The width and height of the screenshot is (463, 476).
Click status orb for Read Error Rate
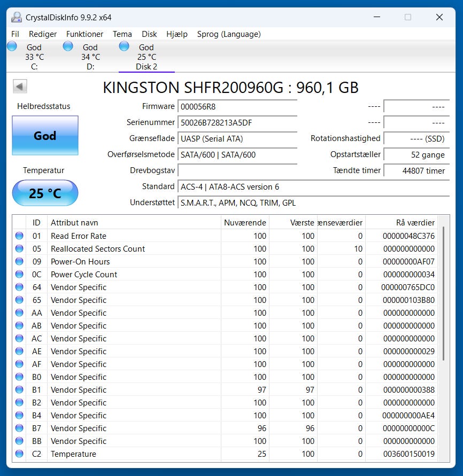(19, 236)
